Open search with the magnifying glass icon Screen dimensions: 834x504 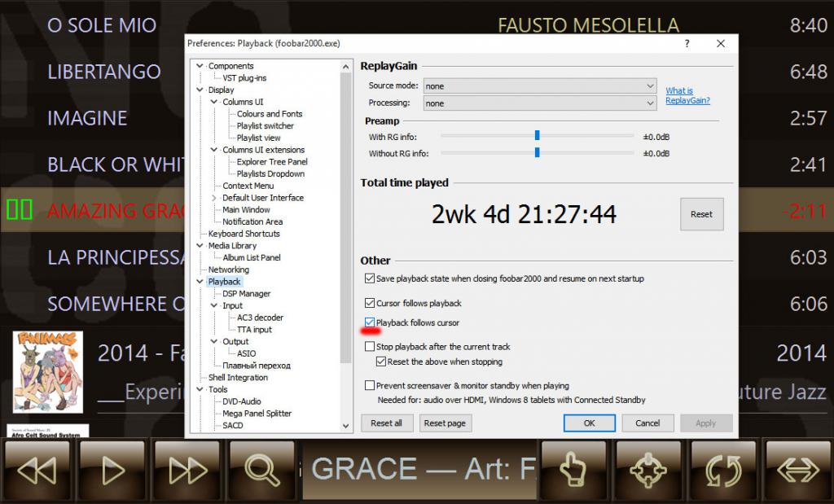tap(261, 470)
